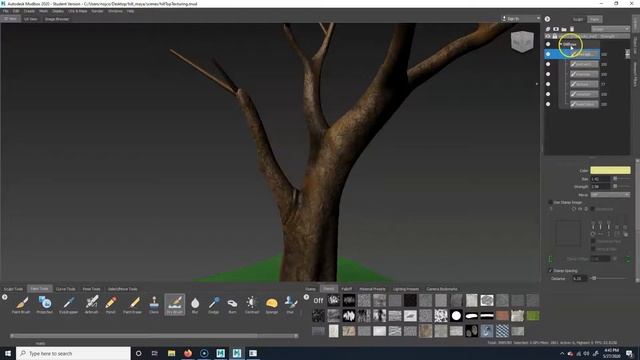Open the Material Presets tab
The width and height of the screenshot is (640, 360).
(x=372, y=289)
